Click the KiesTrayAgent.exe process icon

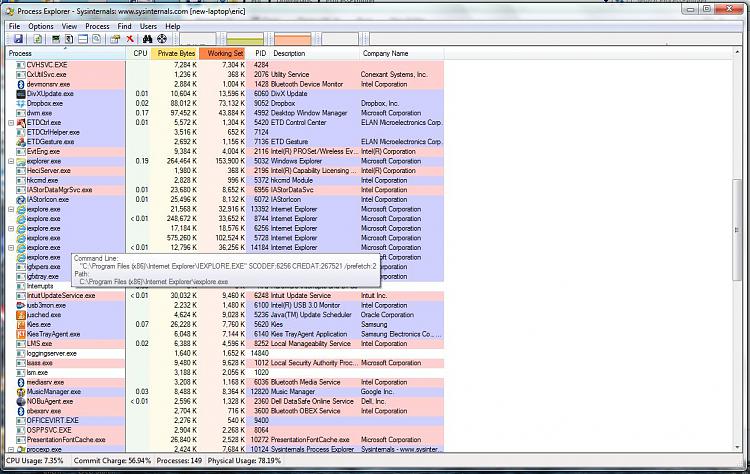21,334
